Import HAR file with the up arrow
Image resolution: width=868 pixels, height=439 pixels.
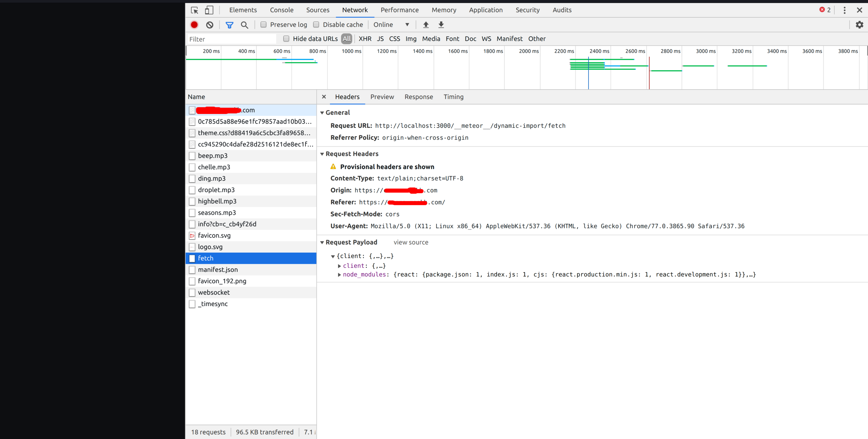[426, 25]
